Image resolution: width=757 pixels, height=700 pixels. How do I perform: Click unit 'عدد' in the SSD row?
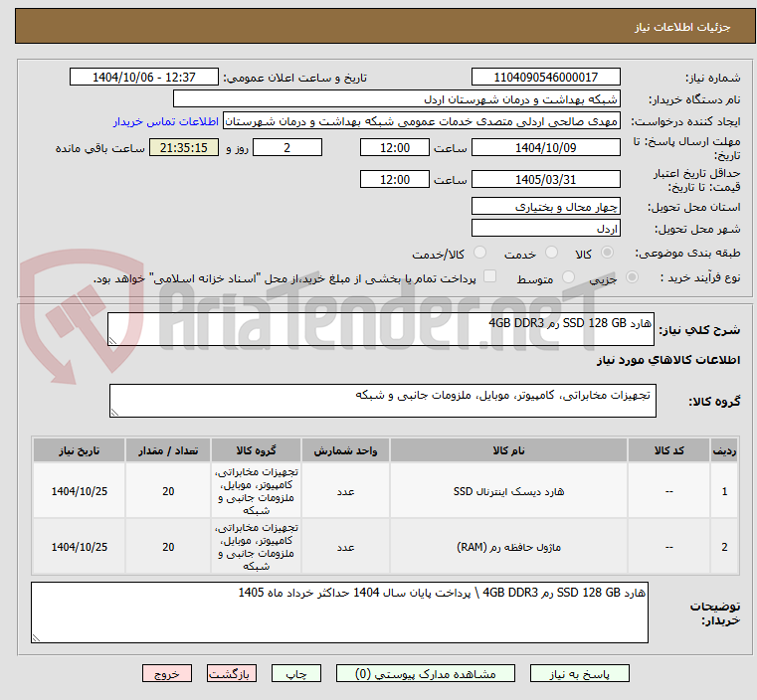pos(345,491)
